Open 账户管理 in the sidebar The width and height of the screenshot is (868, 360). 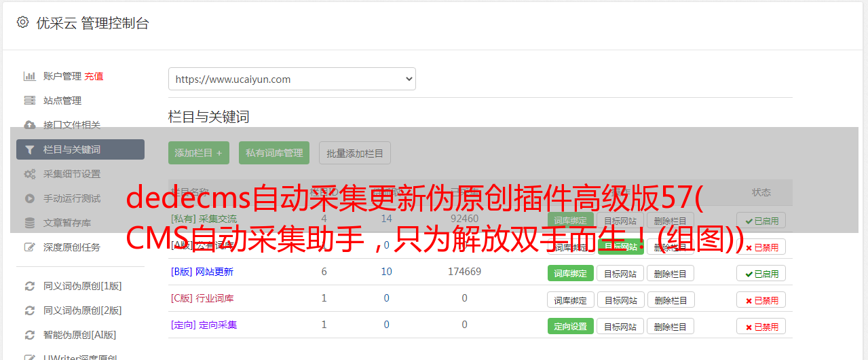[62, 76]
